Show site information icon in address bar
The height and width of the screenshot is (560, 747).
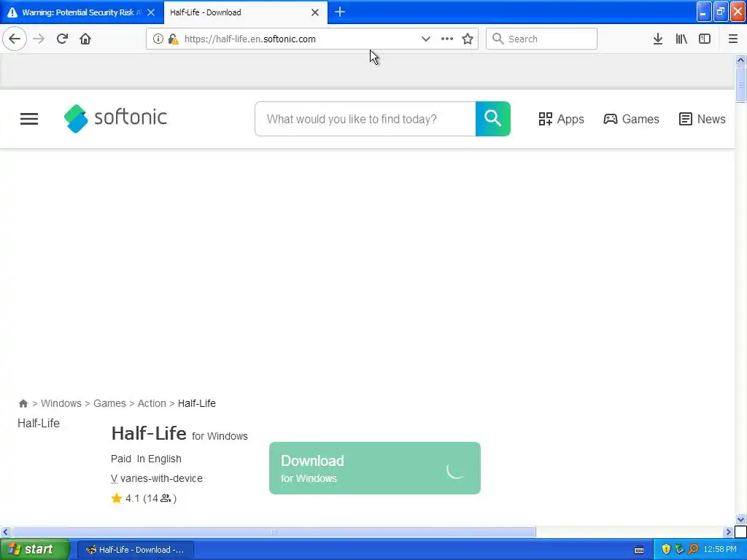[x=158, y=39]
